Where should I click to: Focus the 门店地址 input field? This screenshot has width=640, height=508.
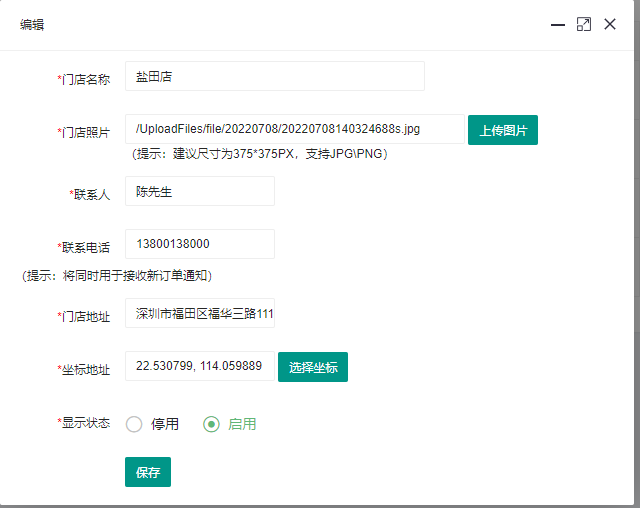tap(199, 313)
